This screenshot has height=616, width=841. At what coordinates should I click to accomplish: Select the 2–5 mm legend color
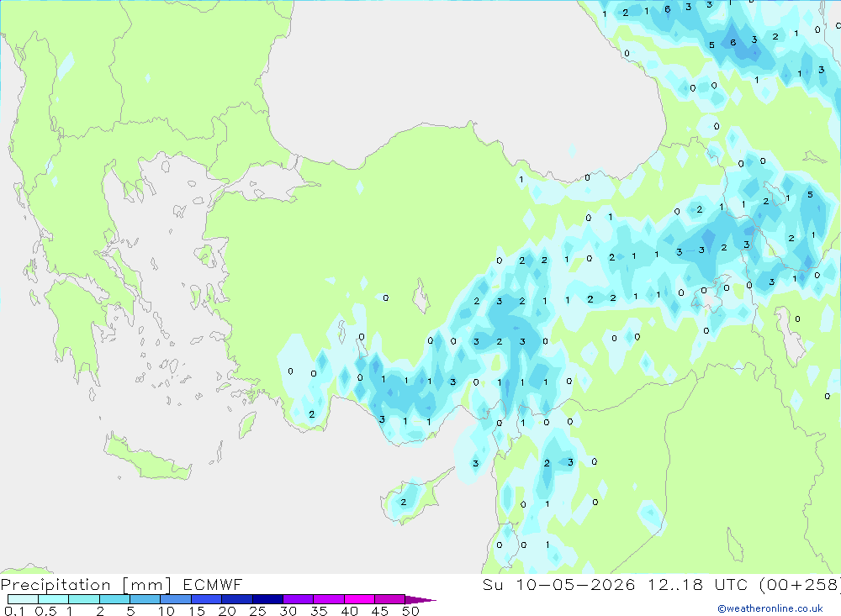114,599
